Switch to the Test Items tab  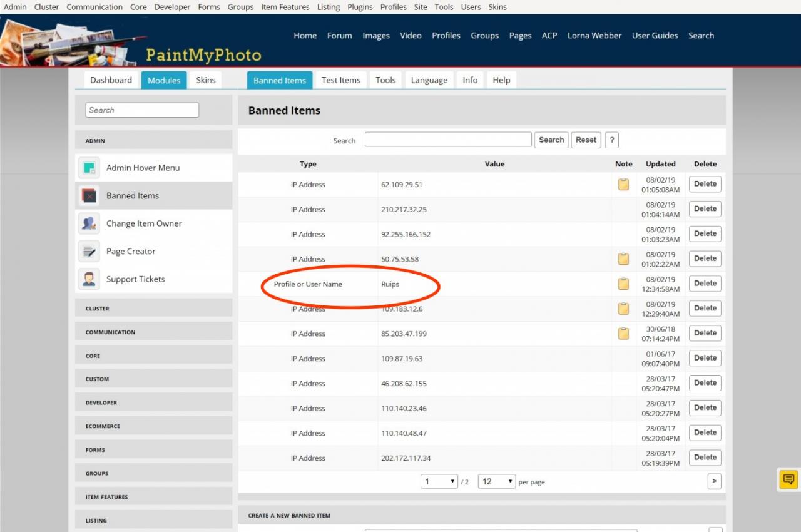pos(341,80)
